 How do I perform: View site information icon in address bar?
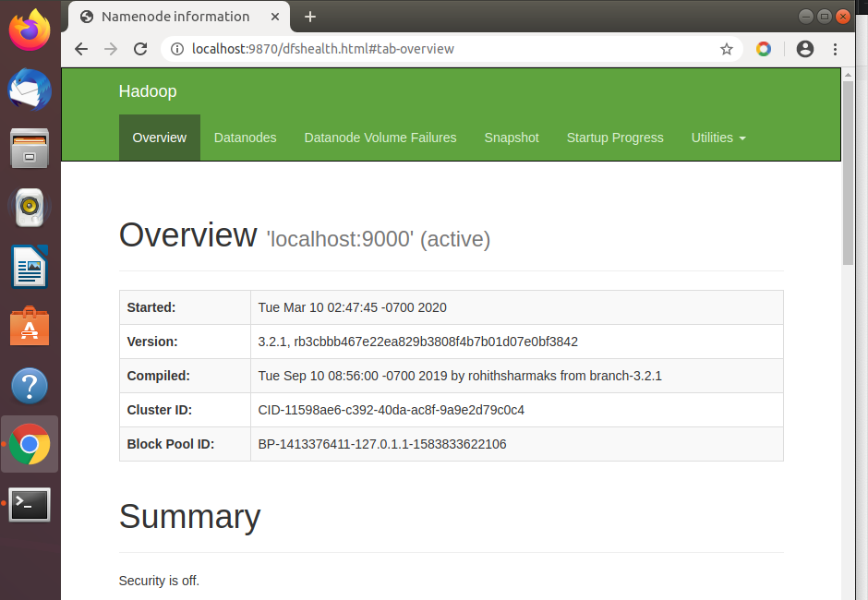[177, 49]
